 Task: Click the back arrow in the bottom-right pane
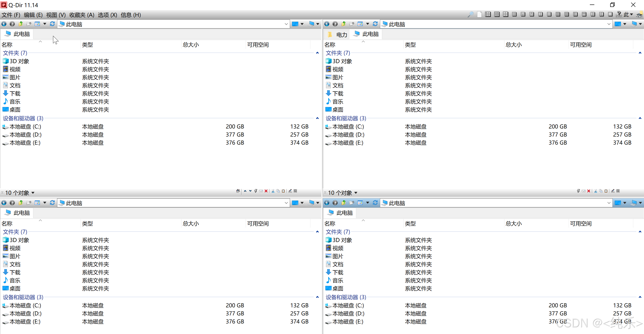(x=327, y=203)
